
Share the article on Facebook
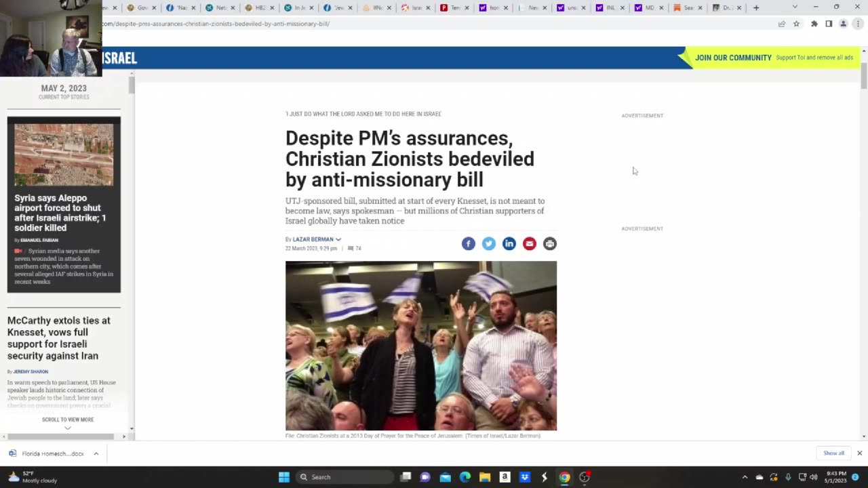469,244
